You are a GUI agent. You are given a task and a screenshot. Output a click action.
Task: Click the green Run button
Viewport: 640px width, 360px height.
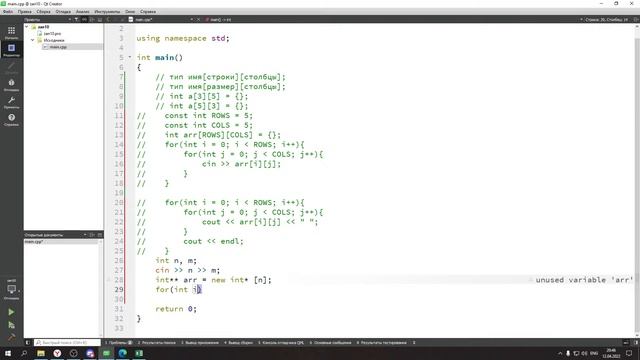[x=11, y=312]
